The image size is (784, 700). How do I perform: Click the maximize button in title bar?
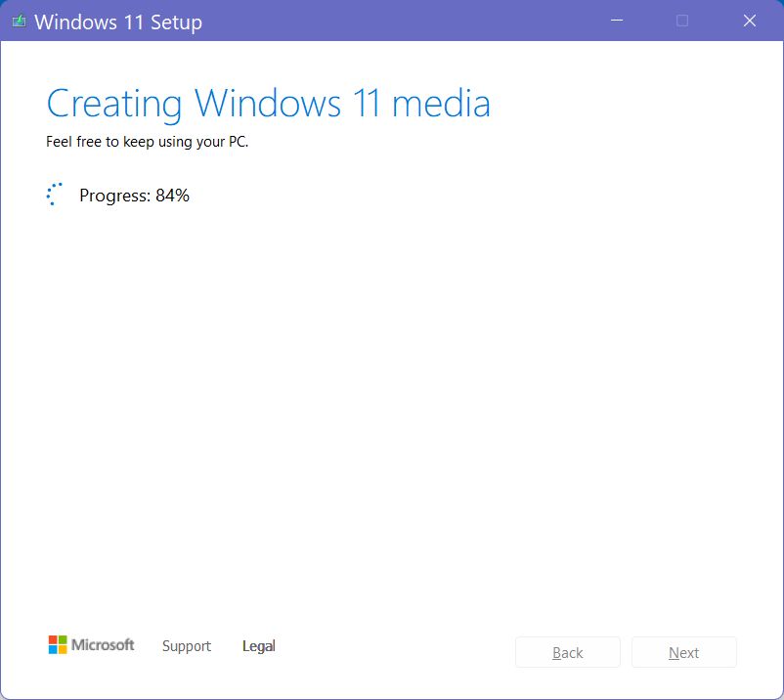pyautogui.click(x=682, y=21)
